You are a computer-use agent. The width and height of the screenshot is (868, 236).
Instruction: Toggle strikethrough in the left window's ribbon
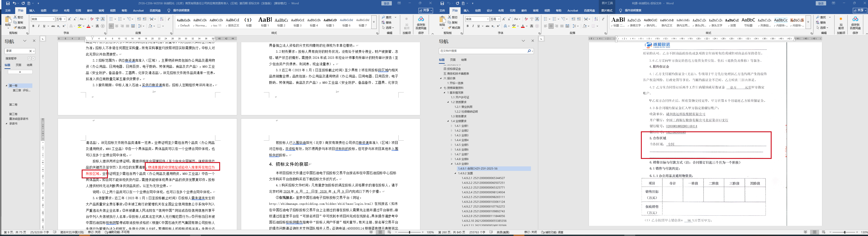coord(53,26)
